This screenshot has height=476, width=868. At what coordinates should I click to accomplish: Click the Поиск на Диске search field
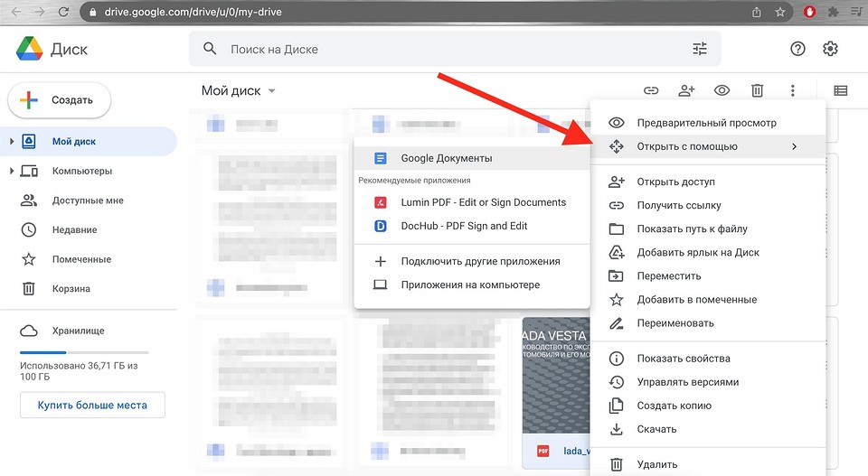click(x=452, y=50)
